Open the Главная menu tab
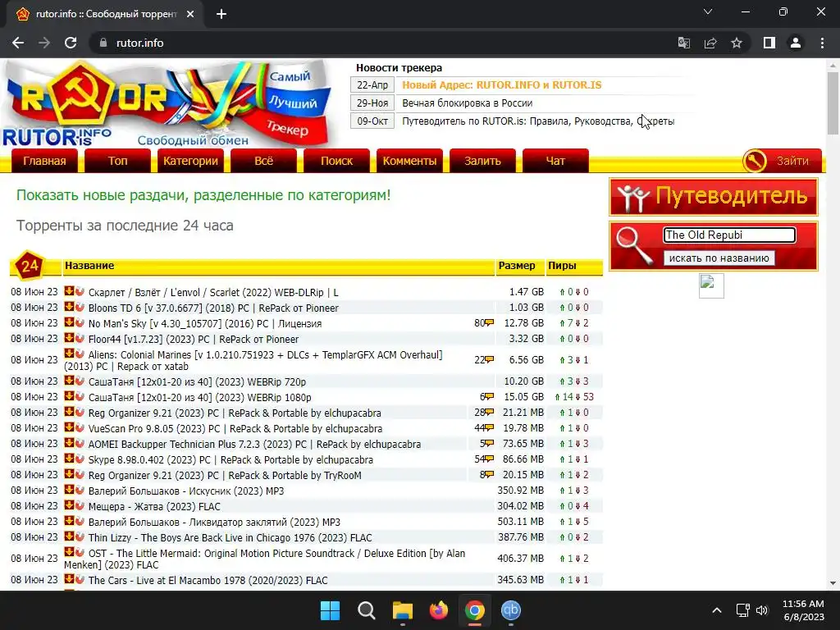The width and height of the screenshot is (840, 630). click(x=44, y=161)
